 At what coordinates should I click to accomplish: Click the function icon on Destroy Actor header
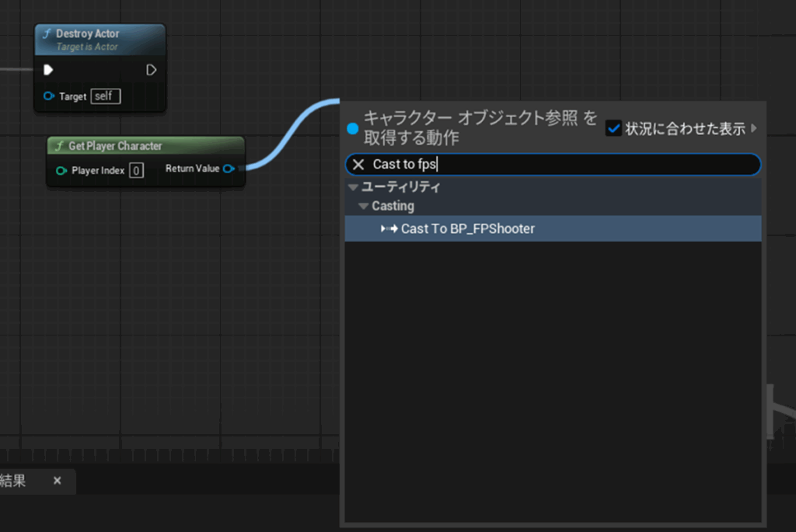point(47,34)
